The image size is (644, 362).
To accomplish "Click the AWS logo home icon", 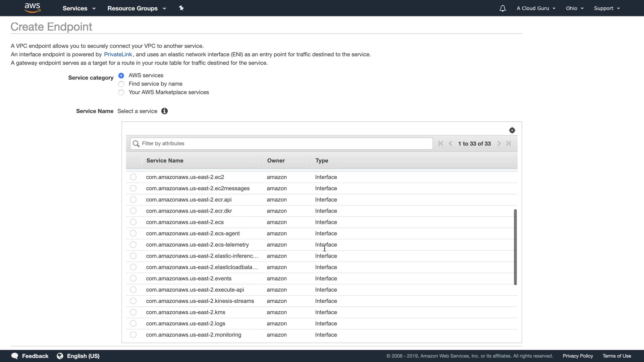I will pos(33,8).
